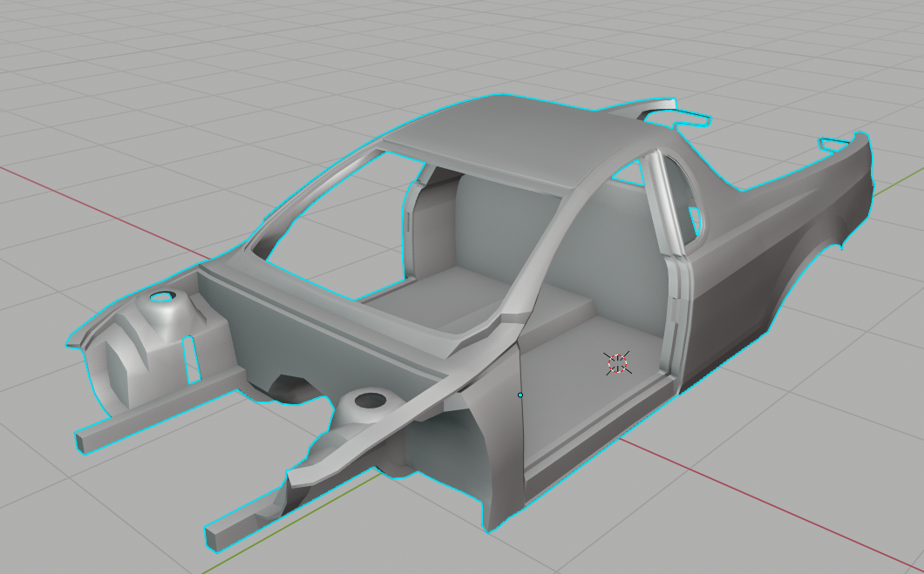The image size is (924, 574).
Task: Click the car's rear quarter panel
Action: [778, 253]
